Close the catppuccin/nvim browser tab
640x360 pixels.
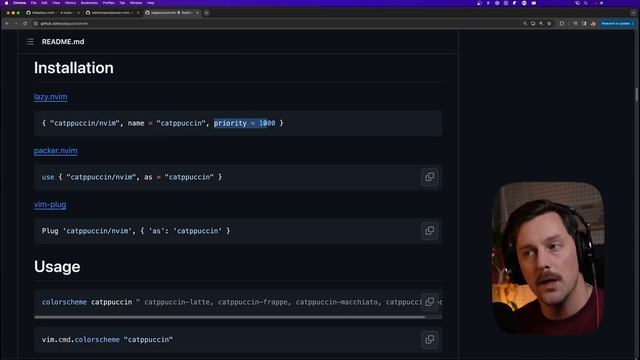pyautogui.click(x=198, y=13)
